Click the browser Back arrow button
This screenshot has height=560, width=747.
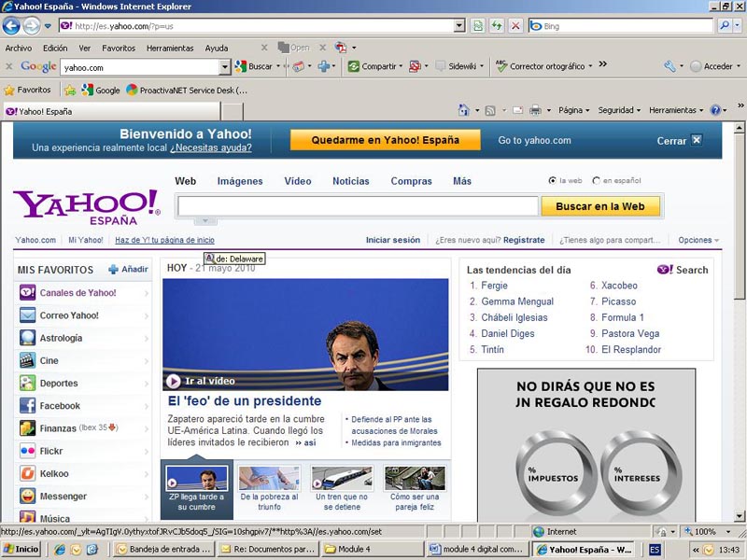11,26
